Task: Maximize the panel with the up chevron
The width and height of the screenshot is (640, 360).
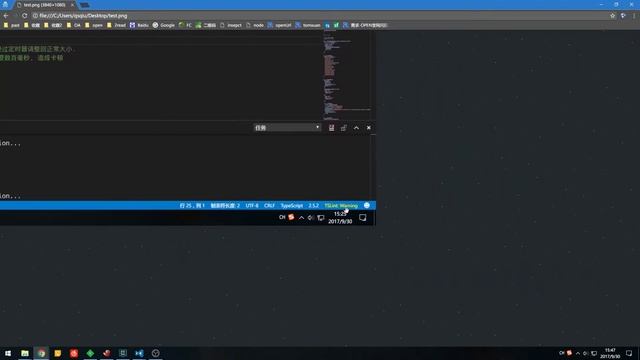Action: click(x=356, y=128)
